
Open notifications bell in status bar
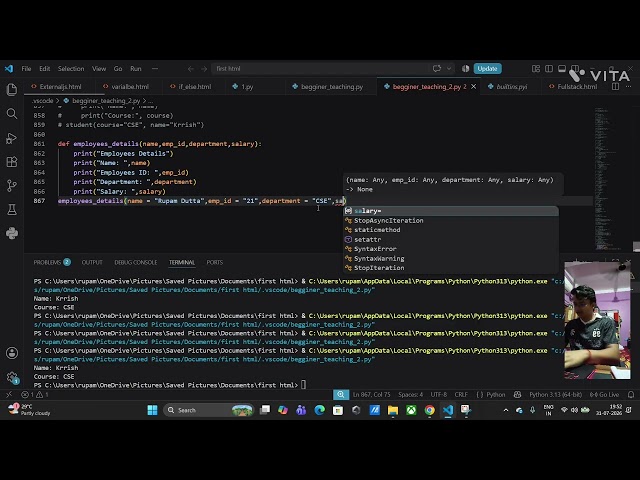click(631, 394)
